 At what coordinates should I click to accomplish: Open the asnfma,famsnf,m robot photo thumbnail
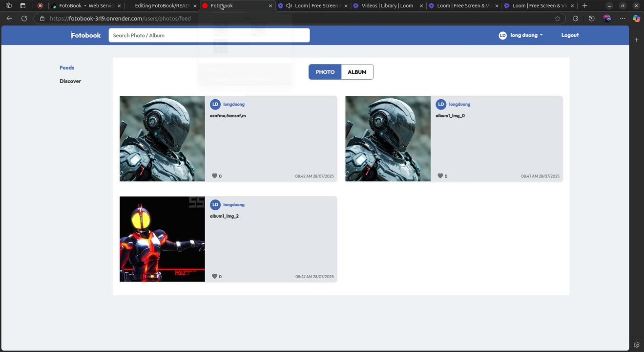click(x=162, y=138)
